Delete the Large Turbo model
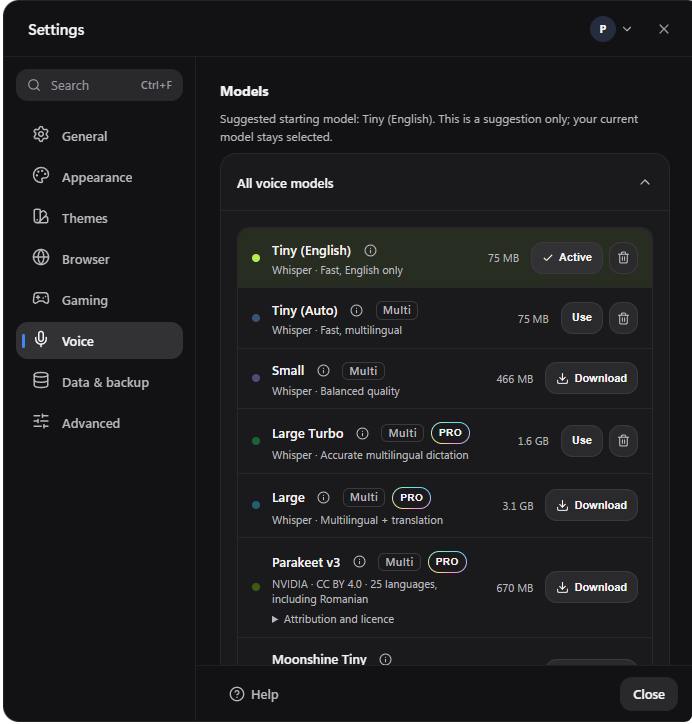 coord(623,441)
